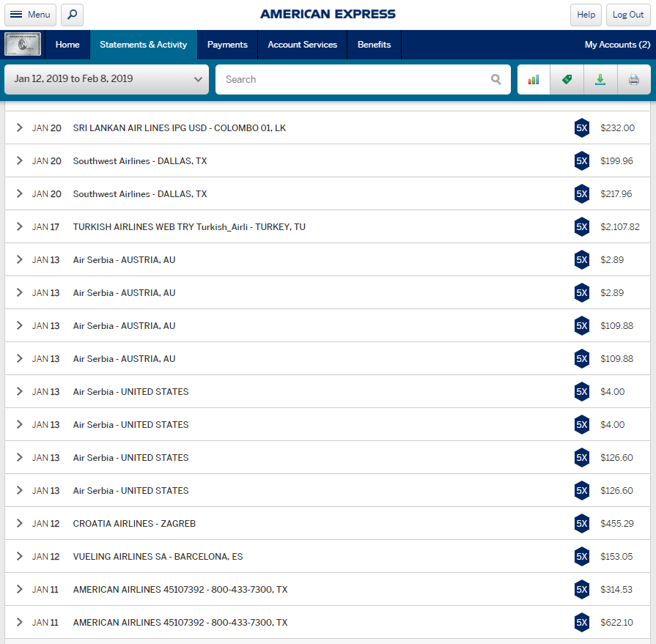The image size is (656, 644).
Task: Open Statements & Activity tab
Action: click(144, 45)
